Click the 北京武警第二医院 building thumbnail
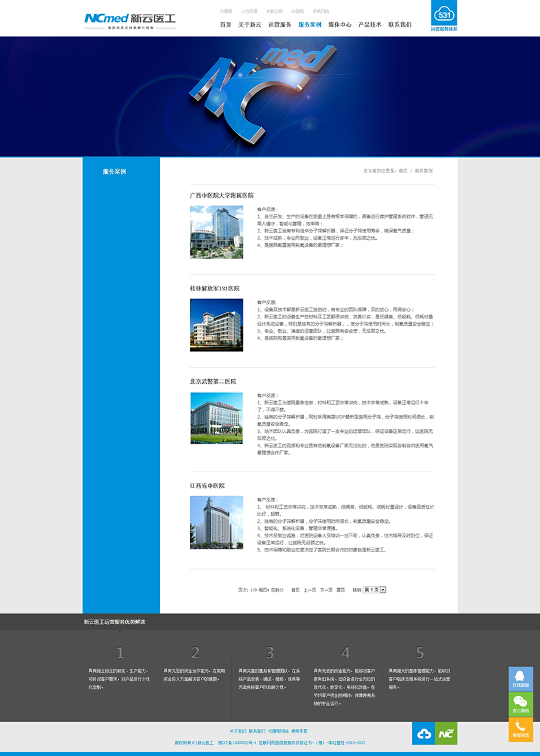 (x=216, y=418)
